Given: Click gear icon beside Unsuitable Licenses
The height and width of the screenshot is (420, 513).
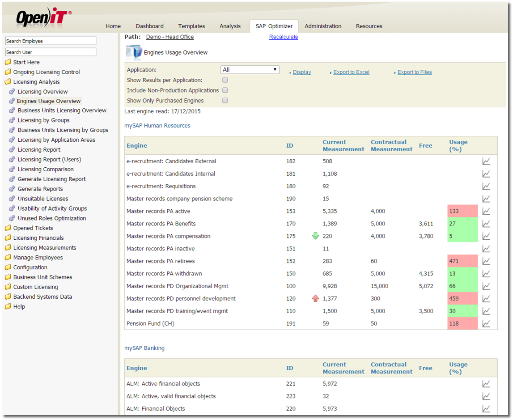Looking at the screenshot, I should tap(12, 199).
